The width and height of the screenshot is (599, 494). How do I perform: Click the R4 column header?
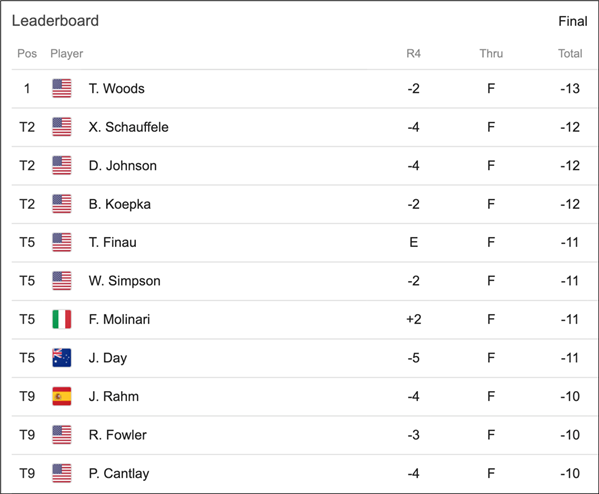pos(413,53)
